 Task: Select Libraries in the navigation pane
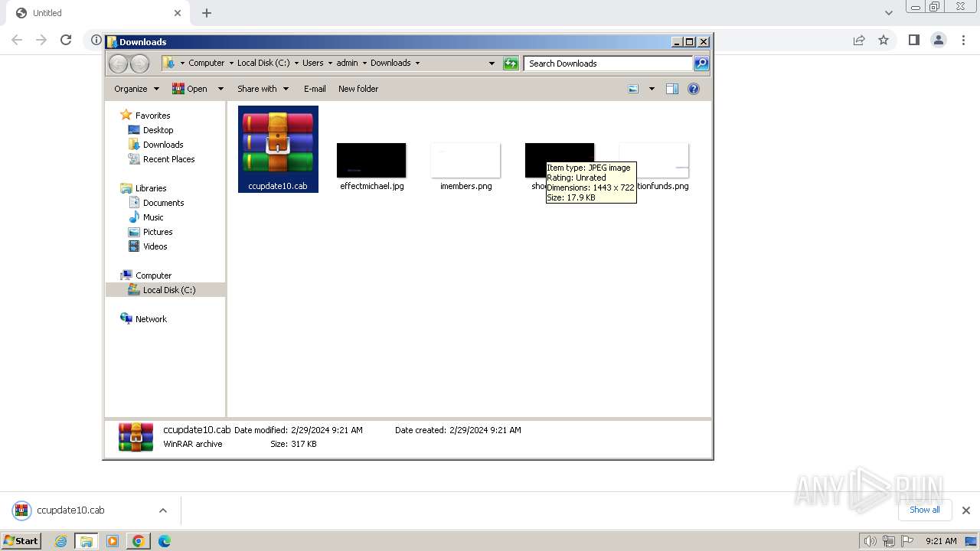tap(151, 188)
